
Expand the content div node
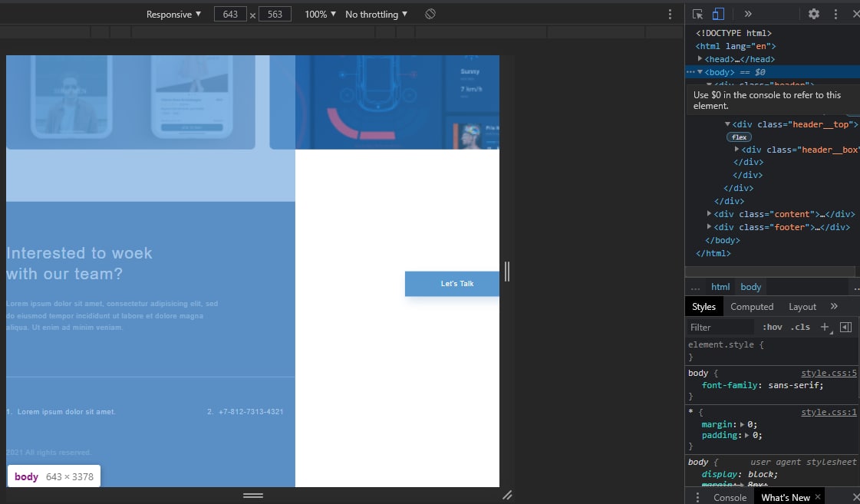pyautogui.click(x=709, y=214)
